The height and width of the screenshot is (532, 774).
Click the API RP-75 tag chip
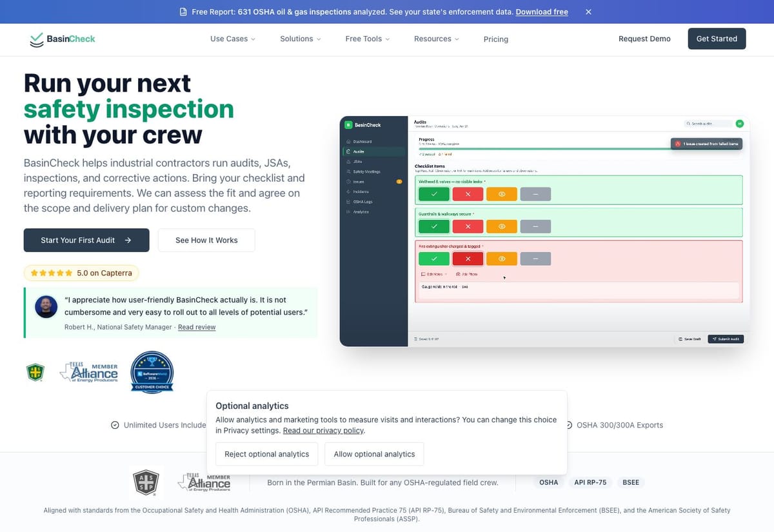[x=590, y=482]
